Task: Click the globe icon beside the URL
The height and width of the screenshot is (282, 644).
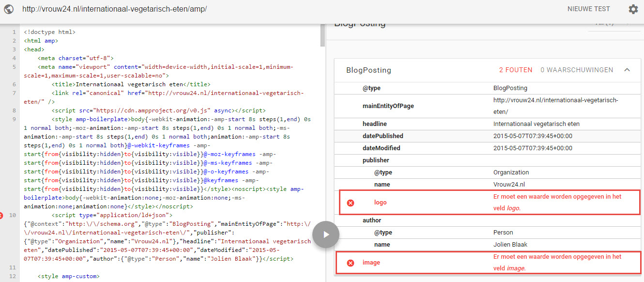Action: tap(9, 9)
